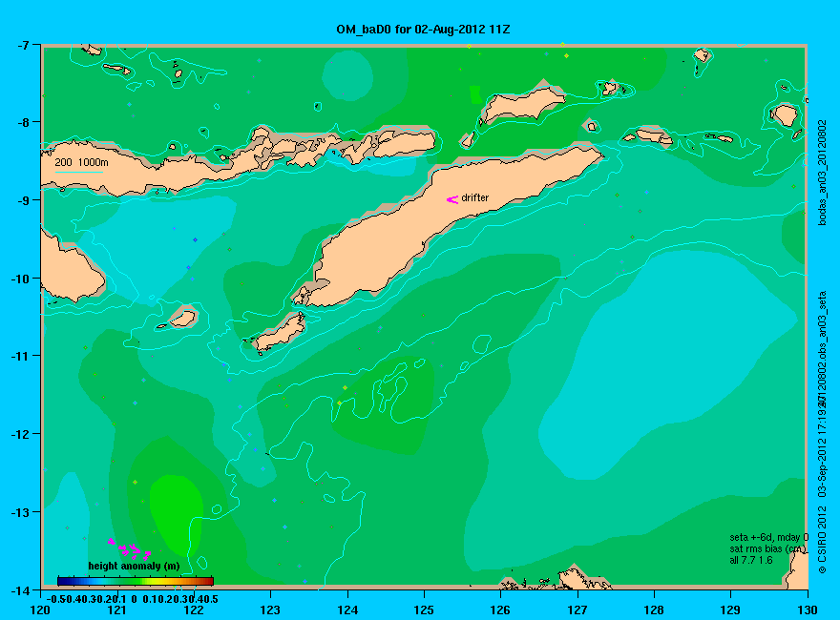Click the vertical 'obs_an03_seta' text at right
The width and height of the screenshot is (840, 620).
click(x=823, y=326)
